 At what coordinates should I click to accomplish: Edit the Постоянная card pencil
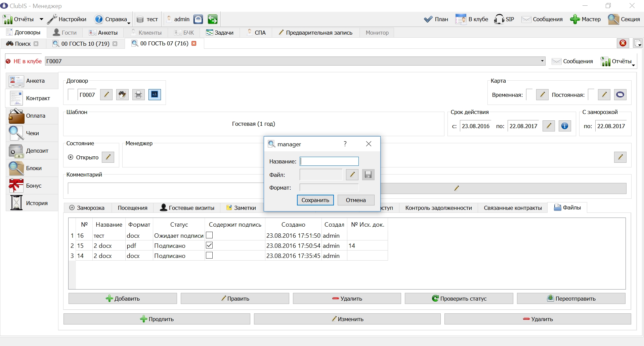[x=604, y=94]
